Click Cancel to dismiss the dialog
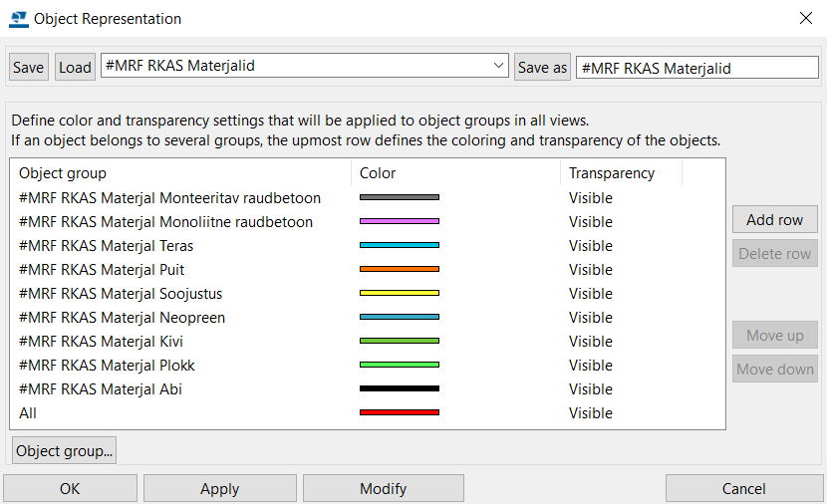827x504 pixels. click(744, 489)
